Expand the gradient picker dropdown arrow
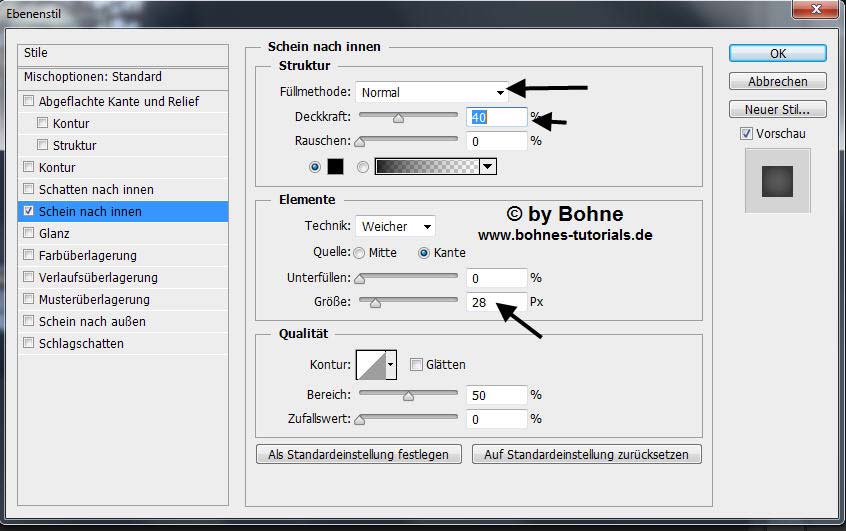This screenshot has width=846, height=531. pos(488,167)
